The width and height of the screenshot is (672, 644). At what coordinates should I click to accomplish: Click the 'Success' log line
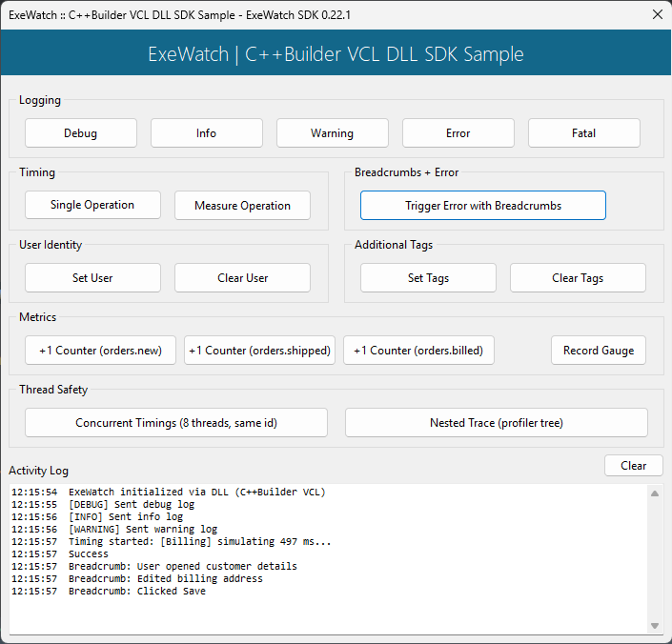pos(60,554)
